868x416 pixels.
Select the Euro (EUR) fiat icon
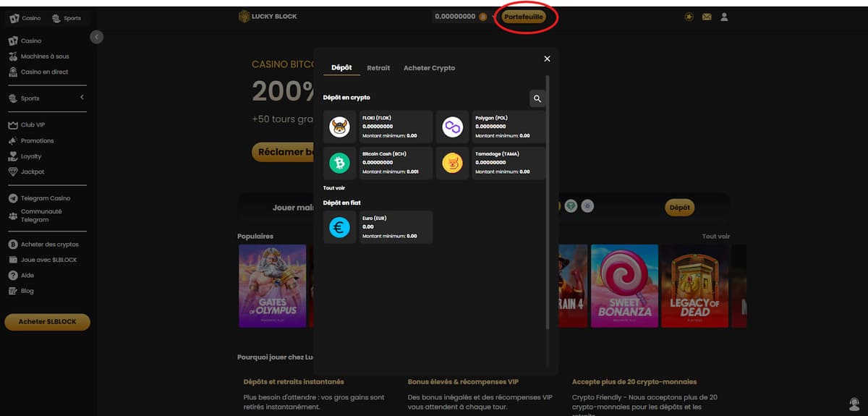coord(339,227)
